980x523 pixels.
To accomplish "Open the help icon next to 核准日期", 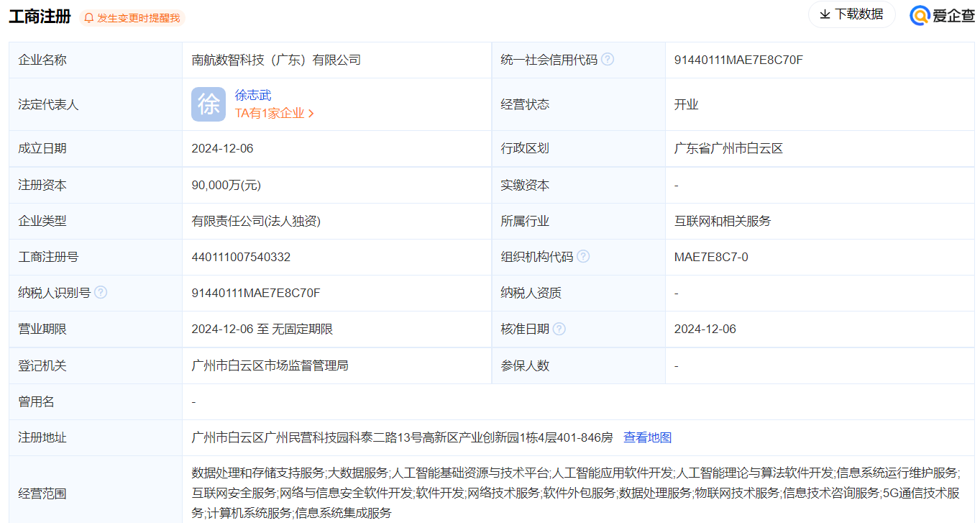I will click(559, 329).
